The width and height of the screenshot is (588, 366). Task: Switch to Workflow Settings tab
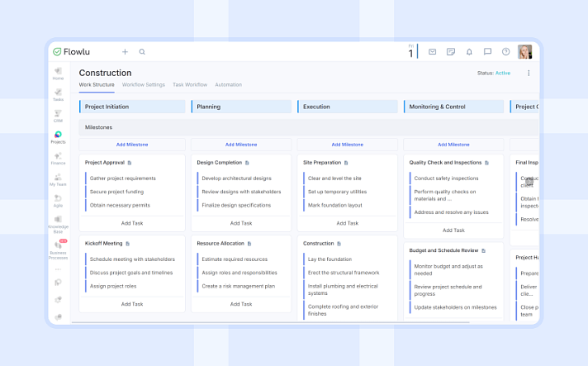pyautogui.click(x=143, y=85)
